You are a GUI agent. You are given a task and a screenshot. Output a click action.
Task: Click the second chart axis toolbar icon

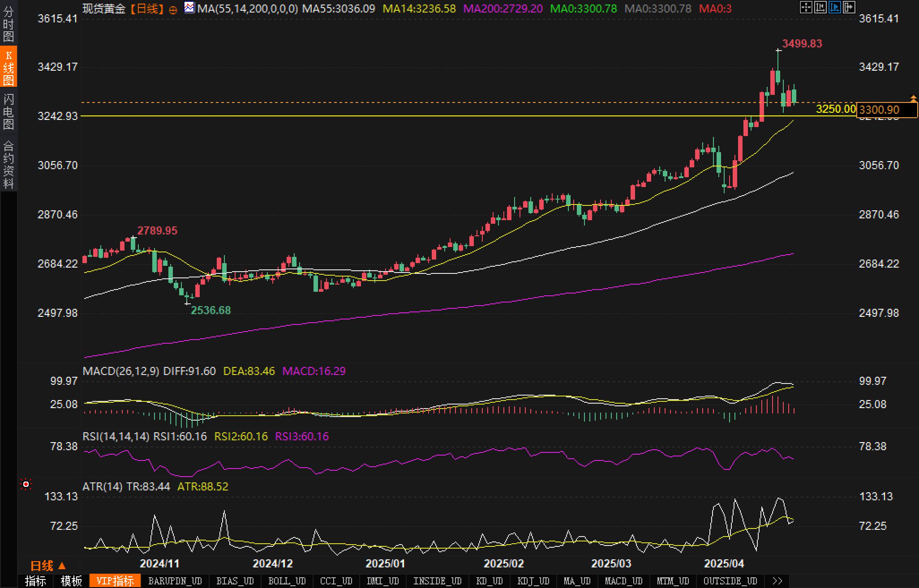coord(820,7)
